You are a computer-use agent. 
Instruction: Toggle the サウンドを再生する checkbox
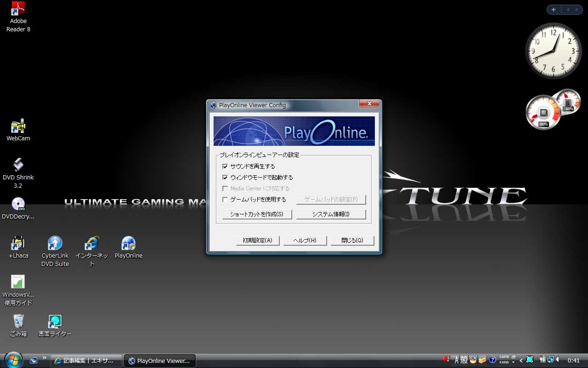pyautogui.click(x=225, y=166)
